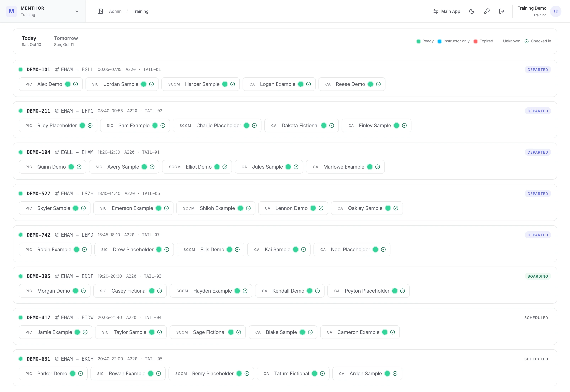This screenshot has width=570, height=392.
Task: Click Harper Sample's green ready dot
Action: click(x=225, y=84)
